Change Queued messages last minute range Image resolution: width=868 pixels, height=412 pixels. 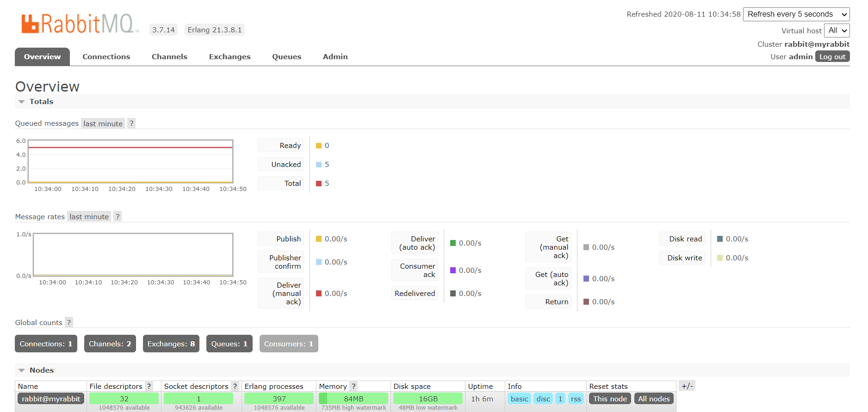coord(103,123)
